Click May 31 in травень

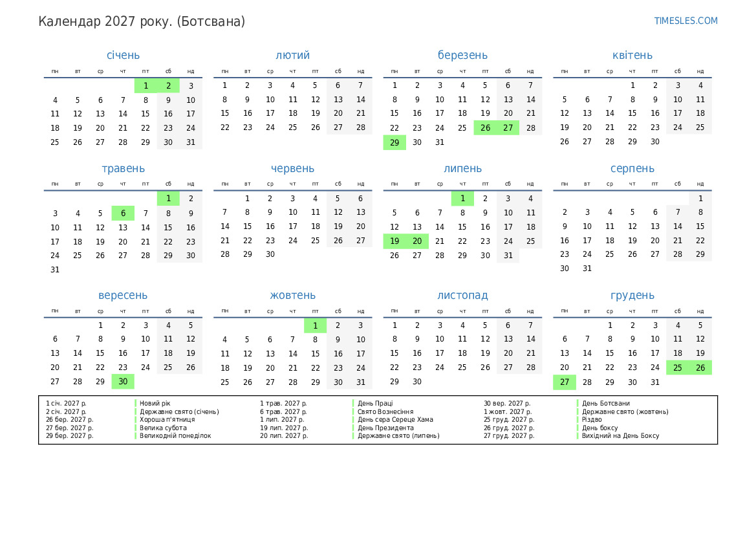click(x=55, y=270)
